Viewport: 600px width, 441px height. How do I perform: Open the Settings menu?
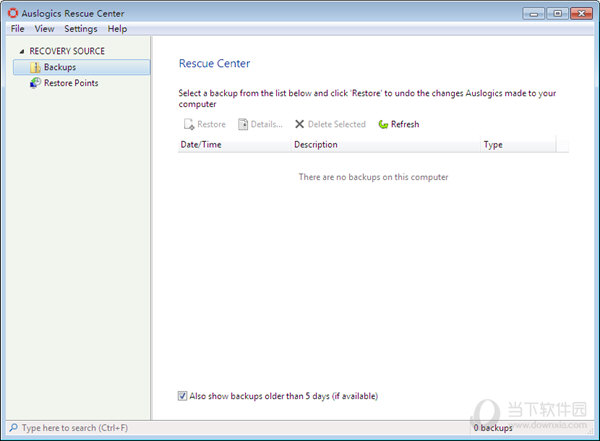pyautogui.click(x=81, y=29)
